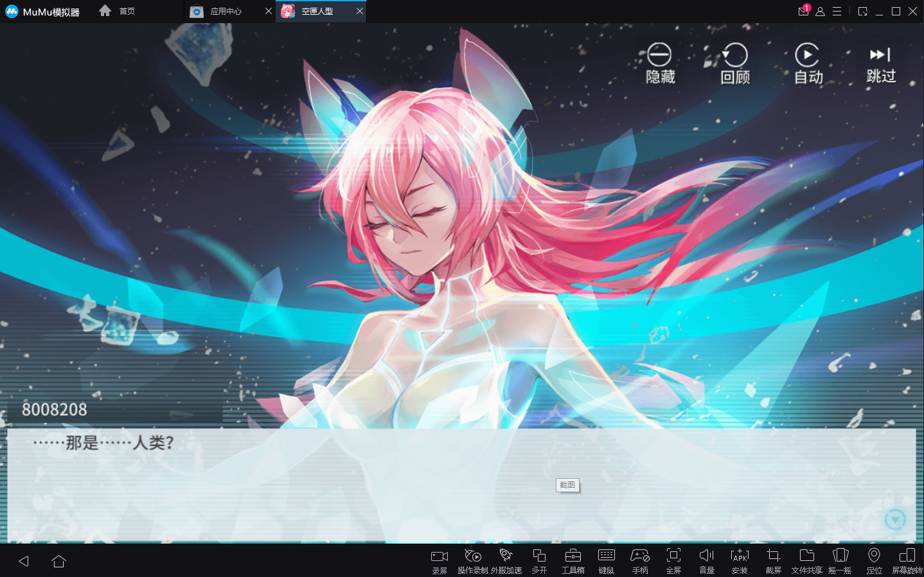Rotate the screen with 屏幕旋转

(907, 561)
